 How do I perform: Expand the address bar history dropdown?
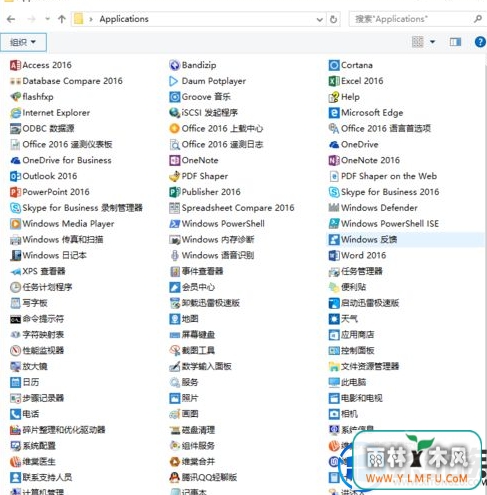pos(319,19)
